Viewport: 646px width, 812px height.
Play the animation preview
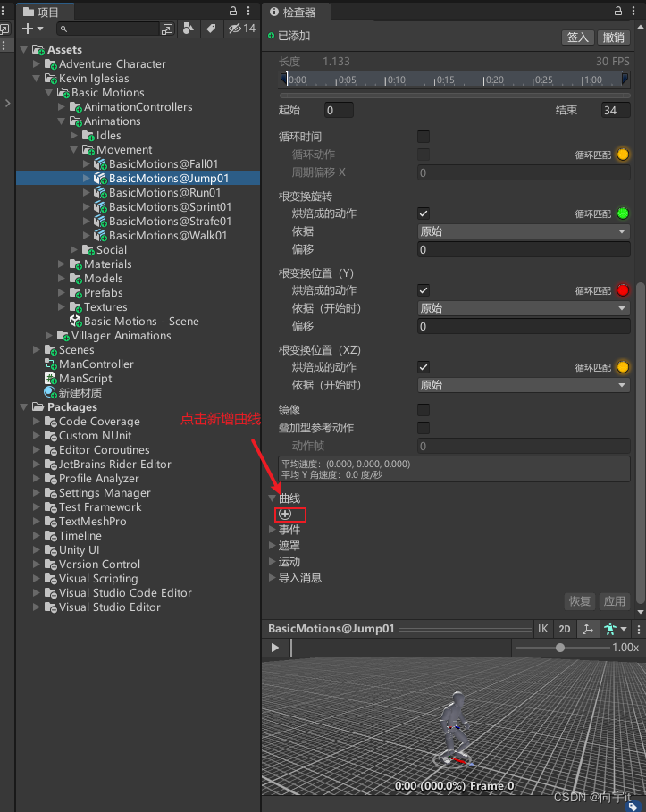coord(275,648)
